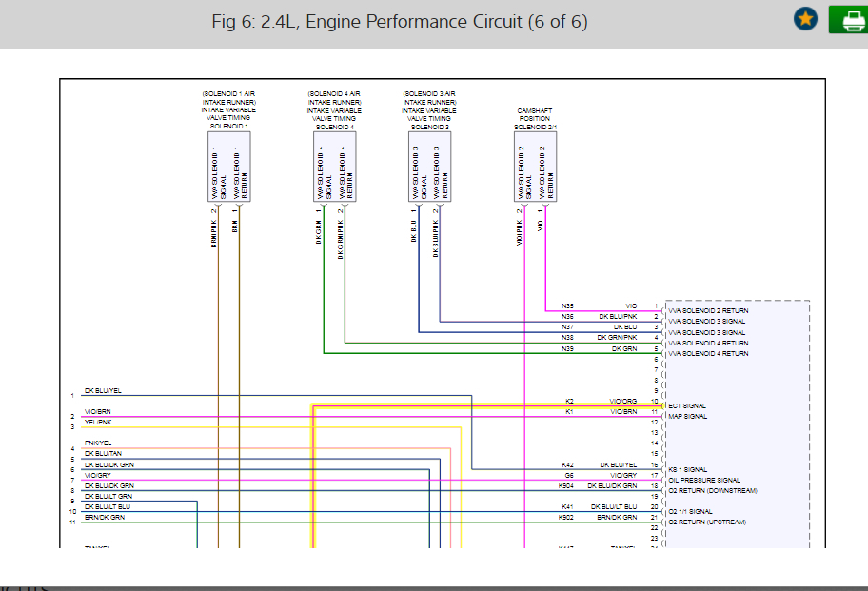Click the vertical BRN/PNK wire label
This screenshot has height=591, width=868.
pyautogui.click(x=214, y=233)
